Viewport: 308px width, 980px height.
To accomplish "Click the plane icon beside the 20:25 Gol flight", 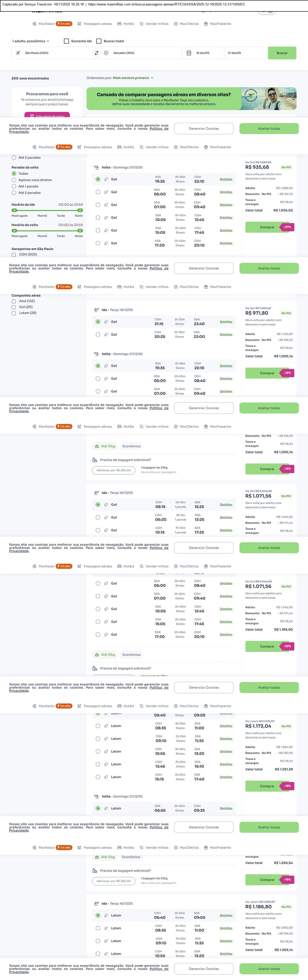I will (106, 335).
